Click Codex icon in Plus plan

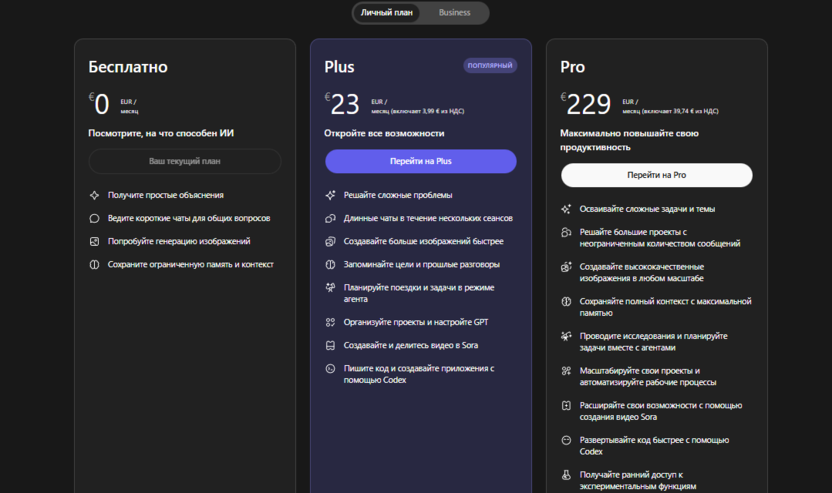330,369
